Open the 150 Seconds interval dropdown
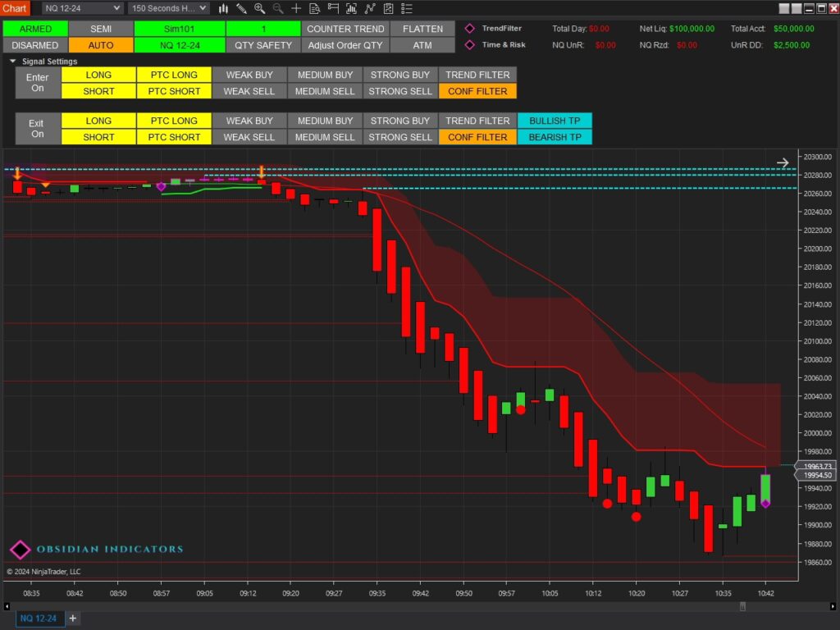 point(168,8)
